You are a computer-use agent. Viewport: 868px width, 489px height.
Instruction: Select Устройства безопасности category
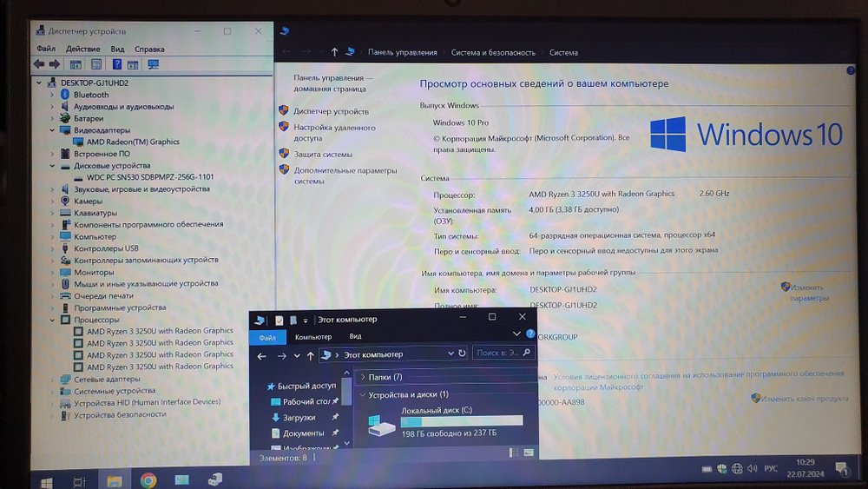coord(120,415)
